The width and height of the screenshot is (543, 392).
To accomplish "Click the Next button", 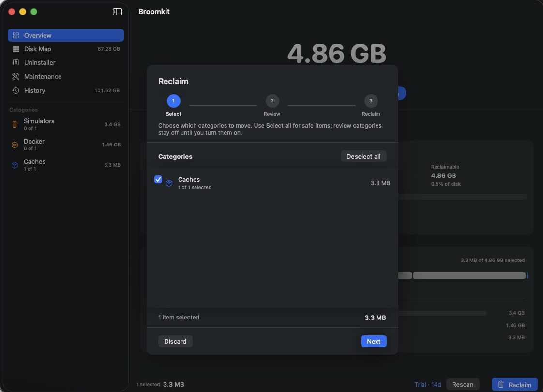I will coord(374,341).
